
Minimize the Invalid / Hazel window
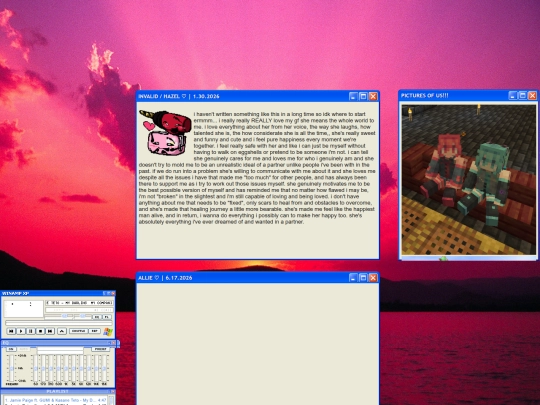click(x=353, y=96)
